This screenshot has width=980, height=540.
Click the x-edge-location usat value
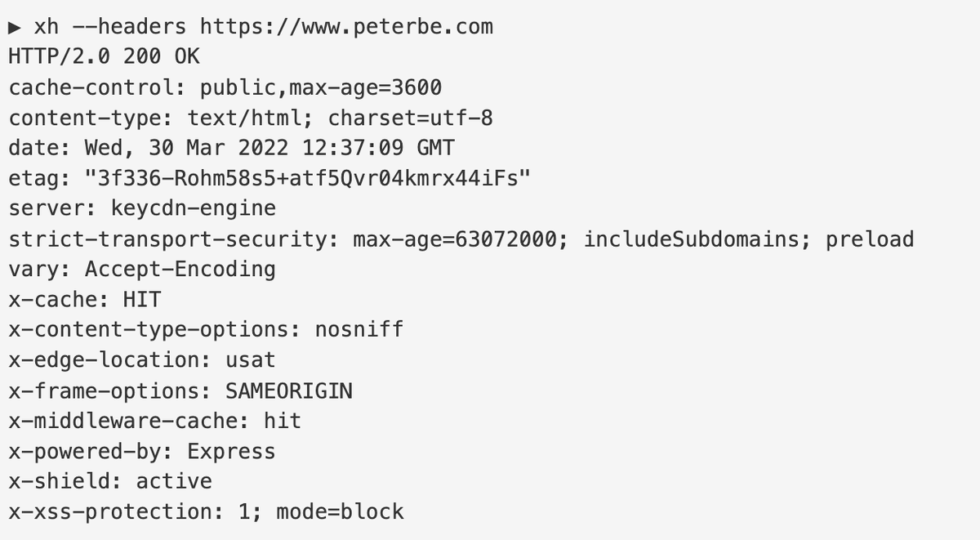251,359
